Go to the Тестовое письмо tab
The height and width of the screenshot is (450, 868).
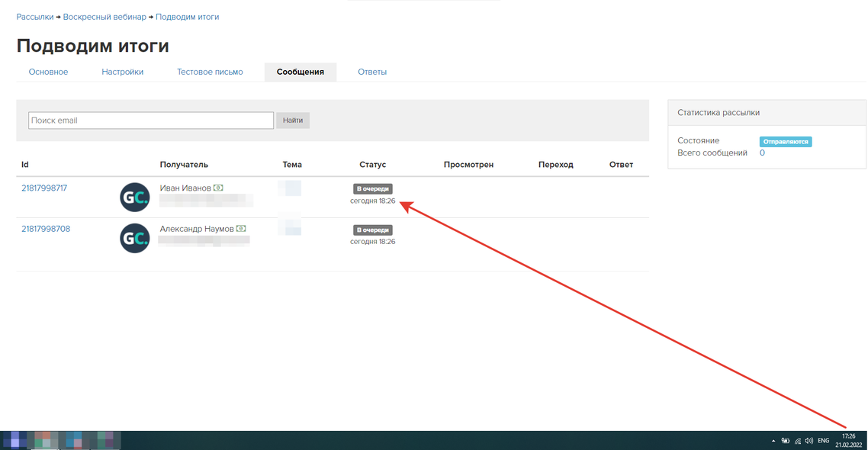coord(210,72)
